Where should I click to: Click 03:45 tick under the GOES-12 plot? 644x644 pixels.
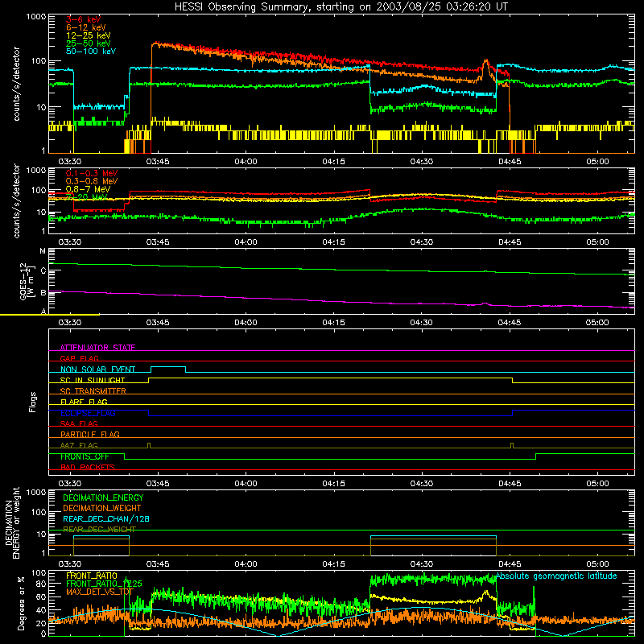[x=158, y=323]
